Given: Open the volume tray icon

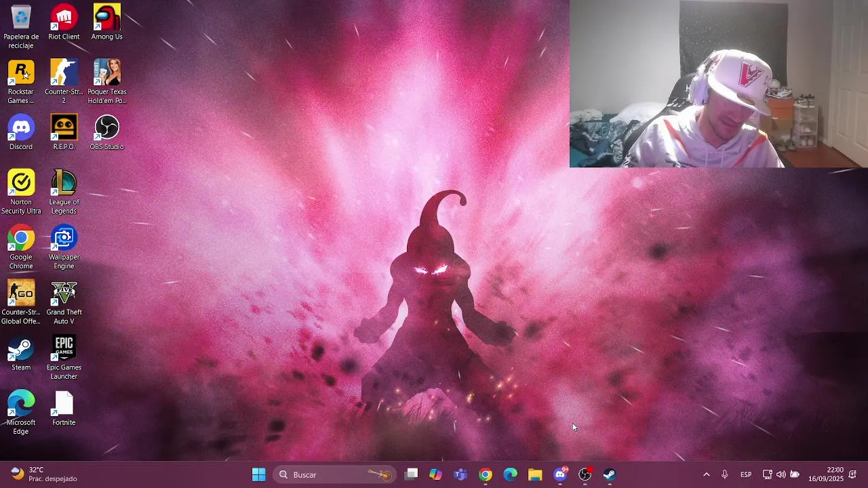Looking at the screenshot, I should (781, 474).
